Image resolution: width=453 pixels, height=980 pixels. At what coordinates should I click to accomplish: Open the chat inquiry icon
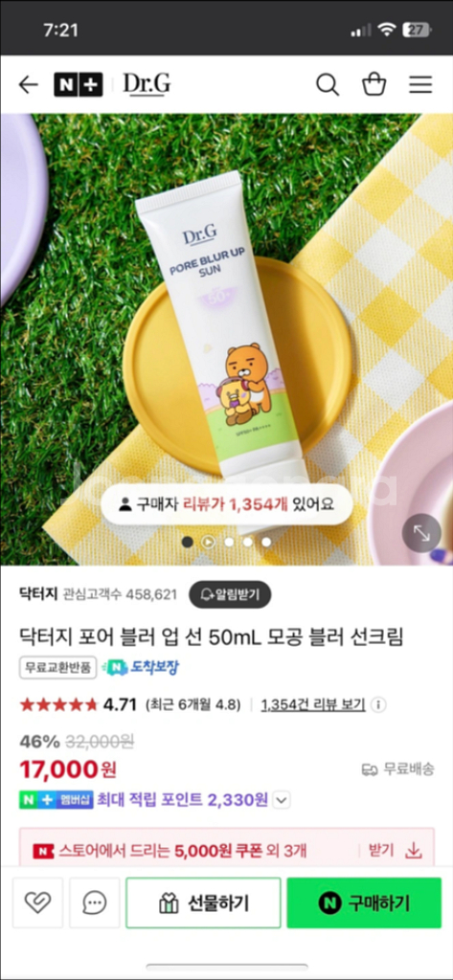pyautogui.click(x=95, y=902)
